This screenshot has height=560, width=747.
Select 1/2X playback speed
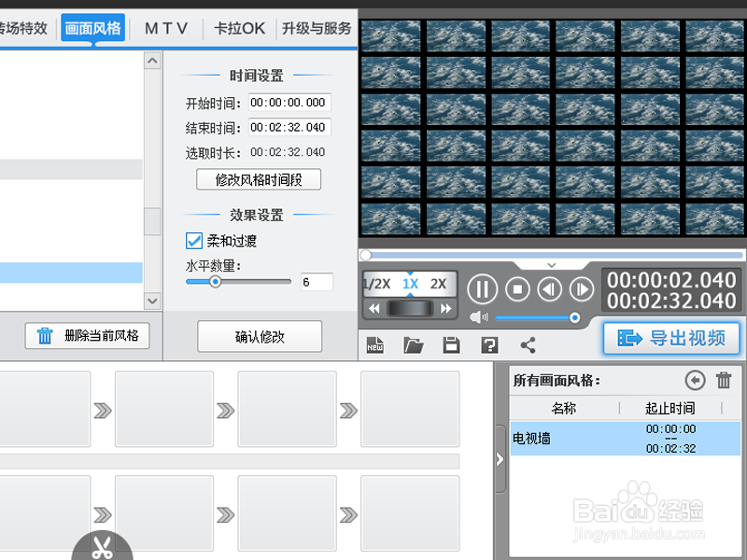377,284
